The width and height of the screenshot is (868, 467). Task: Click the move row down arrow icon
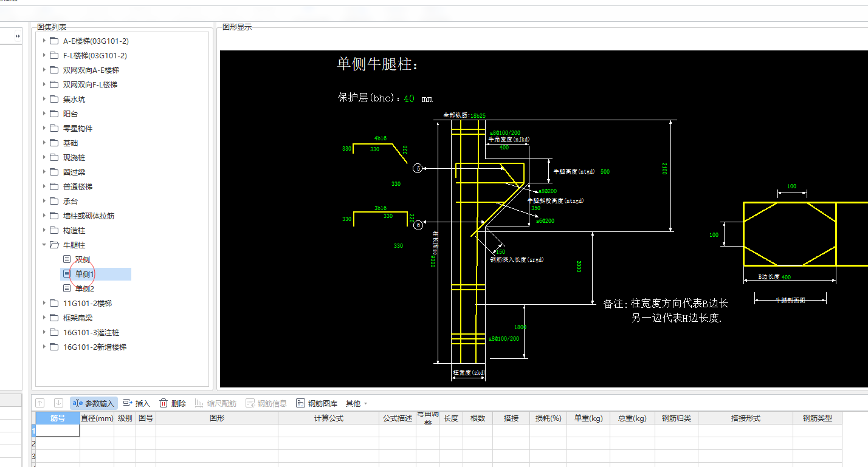58,403
